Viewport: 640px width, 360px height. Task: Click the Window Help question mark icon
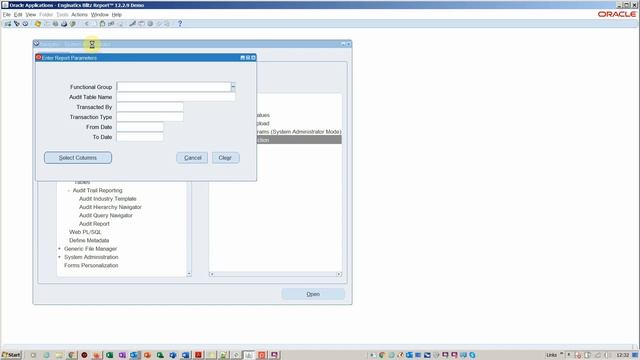180,24
